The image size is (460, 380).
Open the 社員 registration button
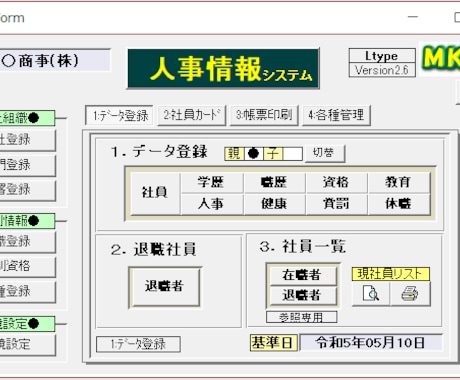coord(155,193)
